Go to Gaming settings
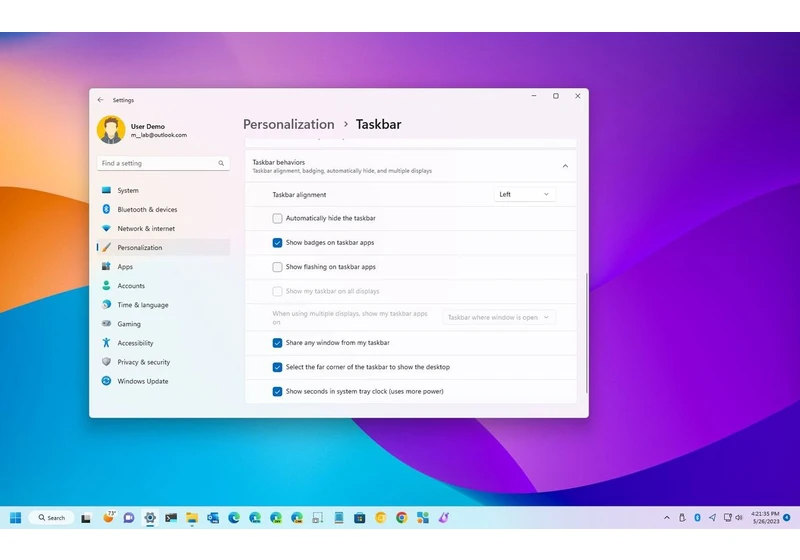The height and width of the screenshot is (560, 800). [x=163, y=324]
